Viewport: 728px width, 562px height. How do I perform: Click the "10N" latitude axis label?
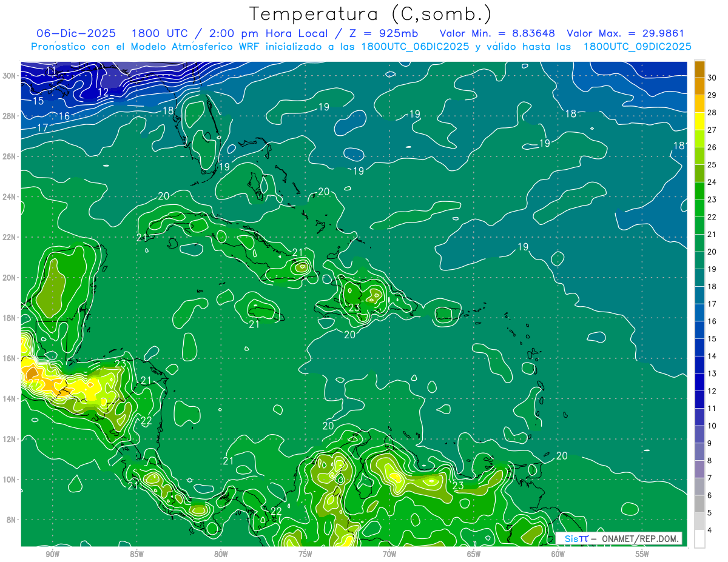(9, 480)
